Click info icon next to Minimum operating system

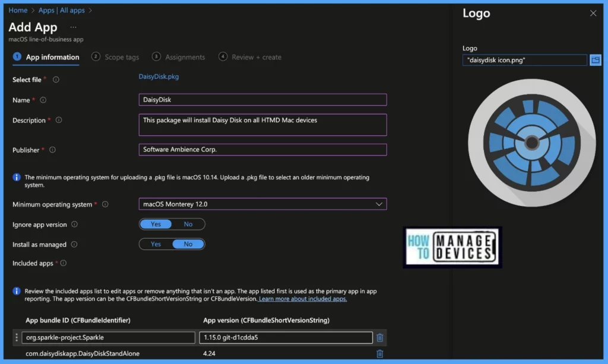[x=105, y=204]
